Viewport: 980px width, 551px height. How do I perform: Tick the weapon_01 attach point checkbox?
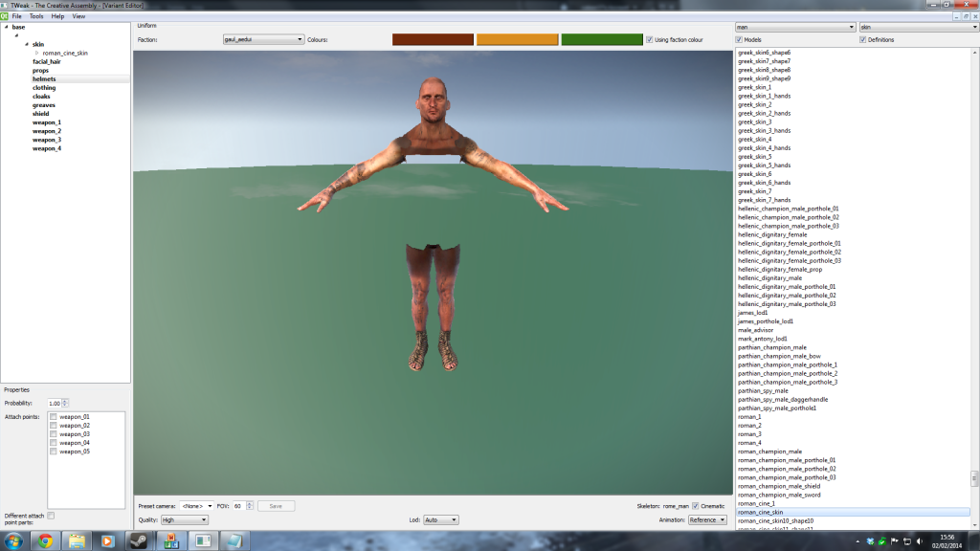[54, 417]
